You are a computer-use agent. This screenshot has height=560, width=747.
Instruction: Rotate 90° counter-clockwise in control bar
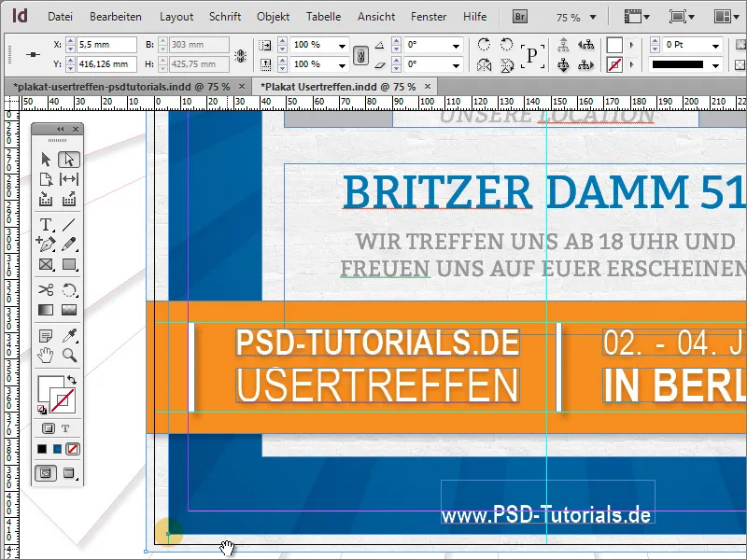click(506, 45)
